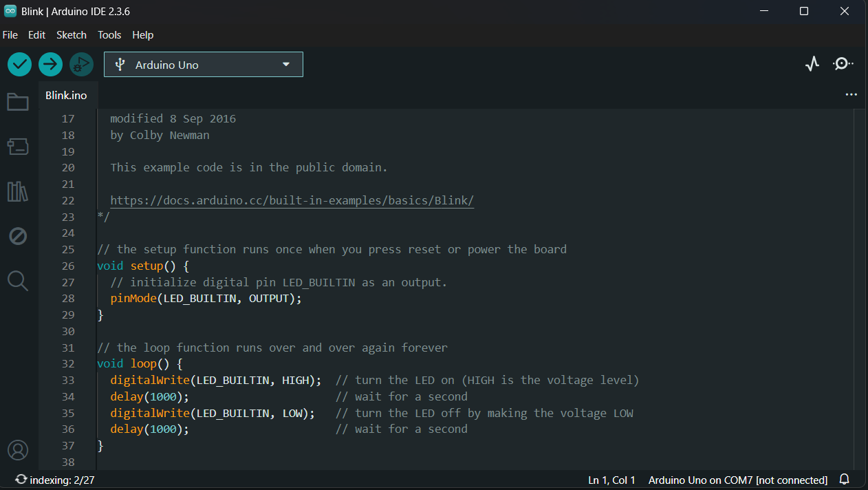Follow the docs.arduino.cc Blink link
The height and width of the screenshot is (490, 868).
[x=292, y=201]
